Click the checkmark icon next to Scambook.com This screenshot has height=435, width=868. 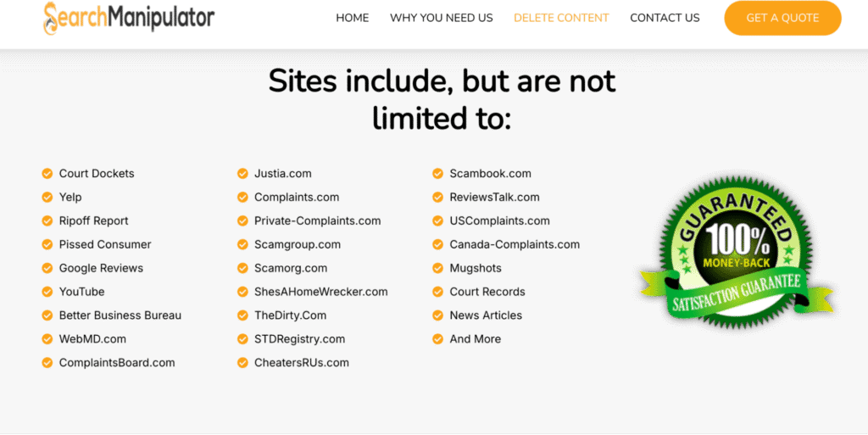click(x=438, y=174)
